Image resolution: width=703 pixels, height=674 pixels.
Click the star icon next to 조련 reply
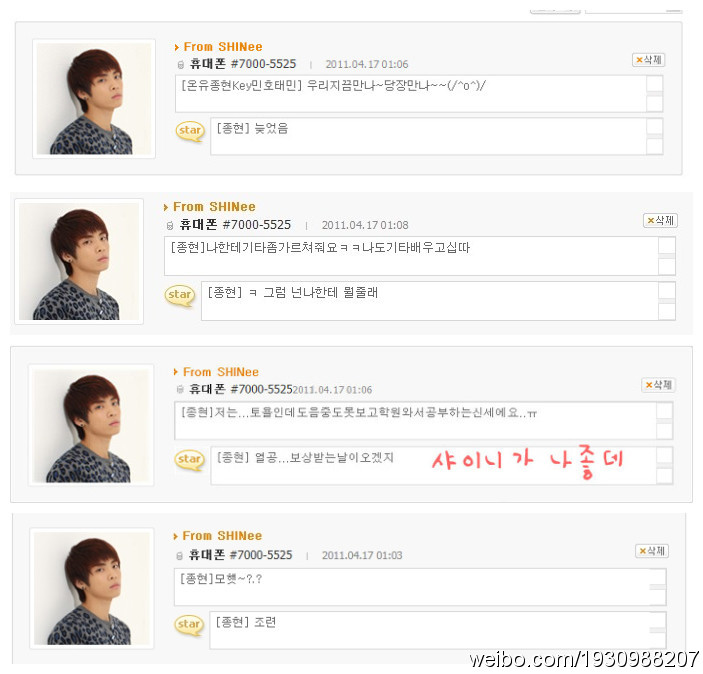point(189,625)
